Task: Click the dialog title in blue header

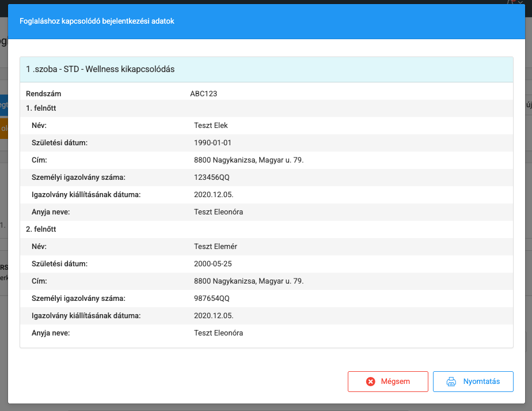Action: pos(97,21)
